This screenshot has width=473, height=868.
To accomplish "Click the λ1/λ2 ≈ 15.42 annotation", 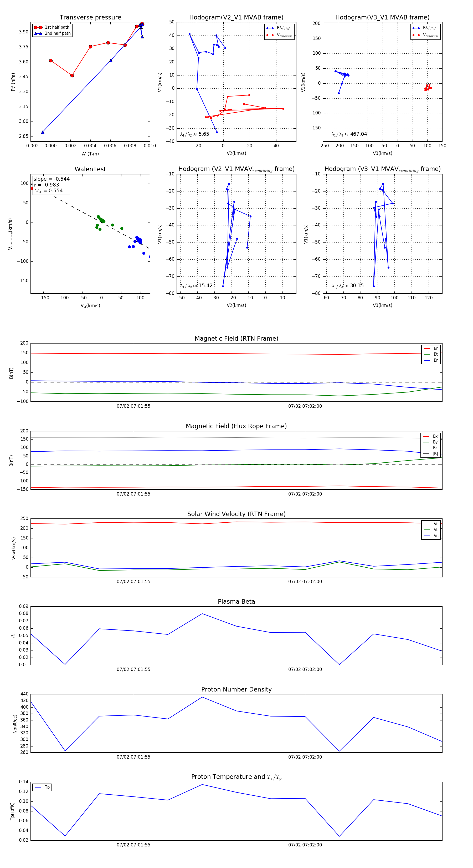I will tap(196, 286).
